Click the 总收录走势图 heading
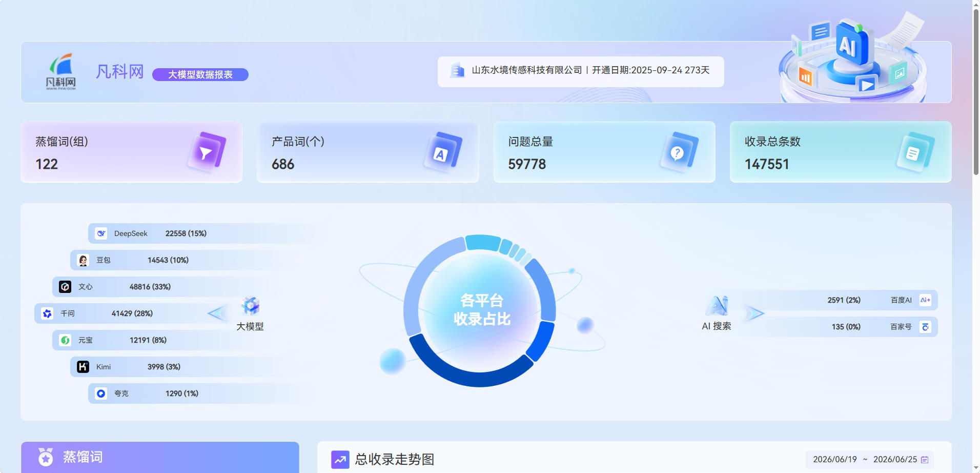The width and height of the screenshot is (980, 473). pos(395,460)
